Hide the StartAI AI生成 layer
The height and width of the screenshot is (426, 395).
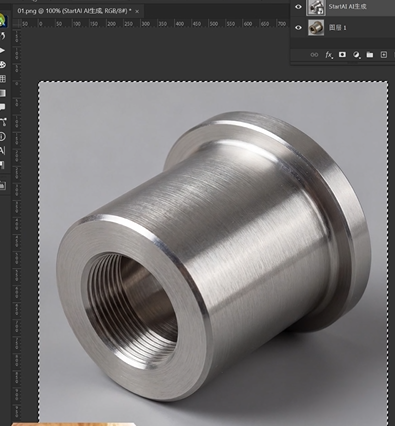point(298,7)
